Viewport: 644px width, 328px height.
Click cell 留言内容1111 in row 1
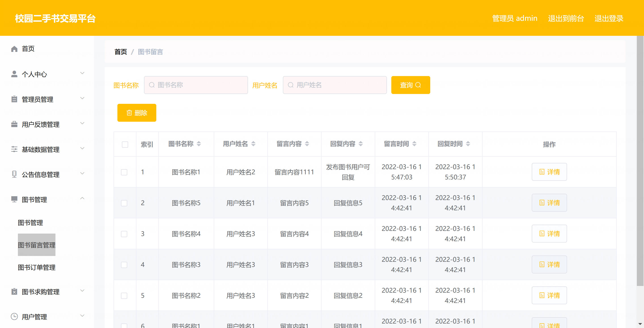[x=294, y=172]
